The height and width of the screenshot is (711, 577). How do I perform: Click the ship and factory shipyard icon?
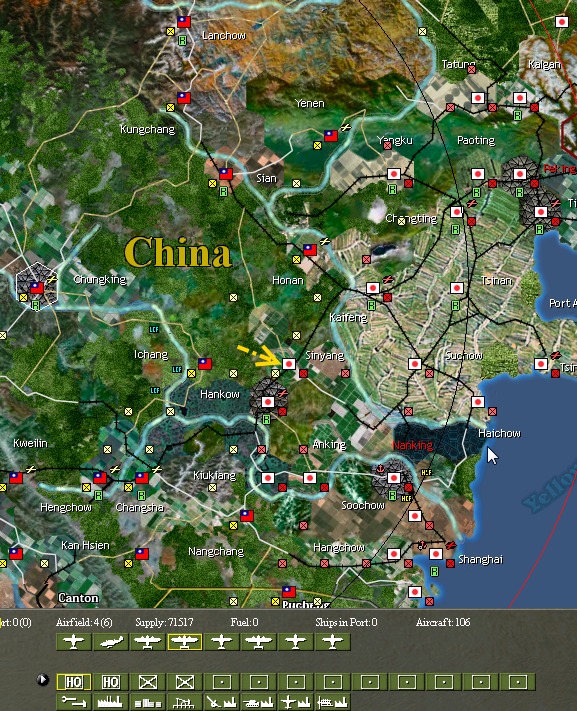click(x=333, y=701)
